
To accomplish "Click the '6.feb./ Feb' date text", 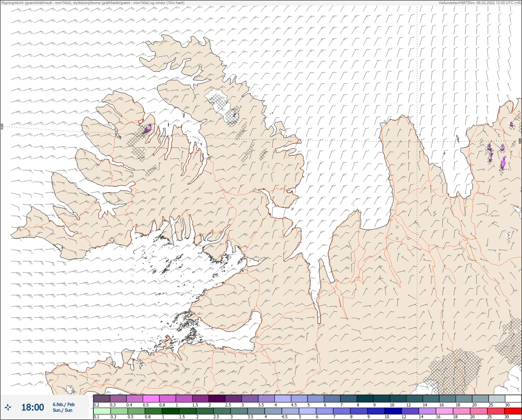I will tap(64, 404).
